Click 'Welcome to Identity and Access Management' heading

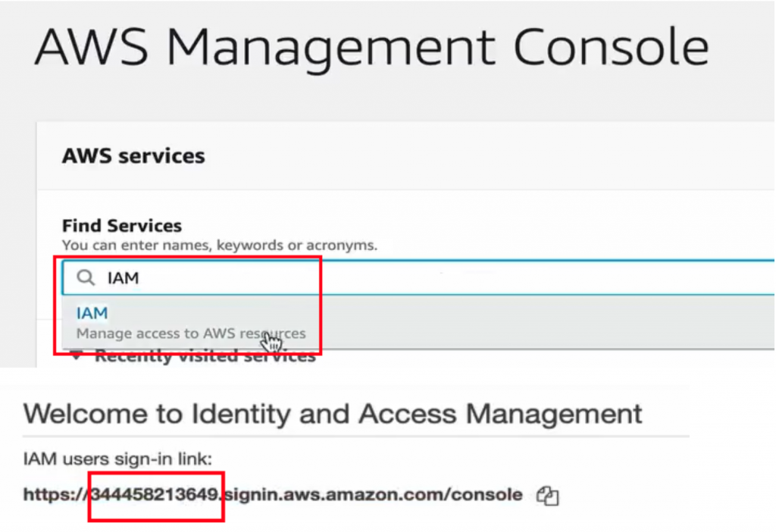click(x=333, y=414)
